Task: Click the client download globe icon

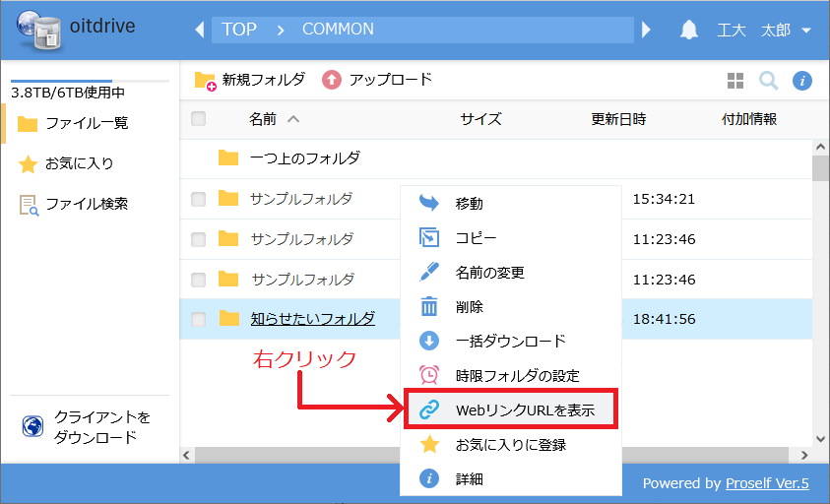Action: click(32, 427)
